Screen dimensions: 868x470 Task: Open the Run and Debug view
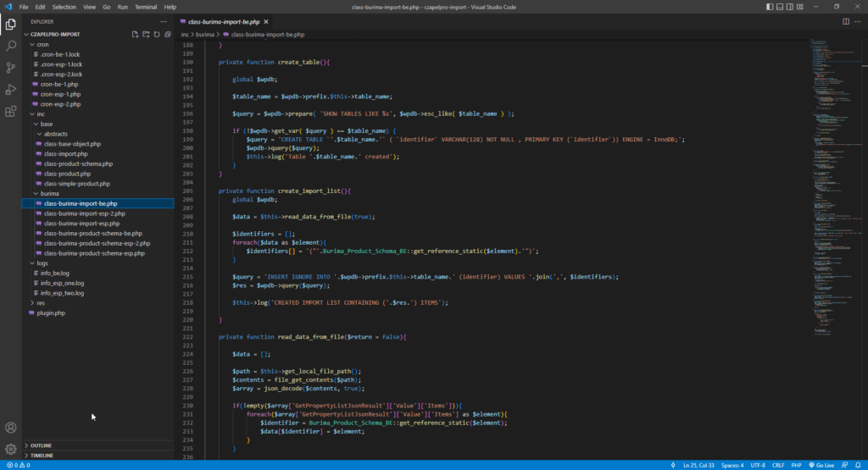[x=10, y=90]
